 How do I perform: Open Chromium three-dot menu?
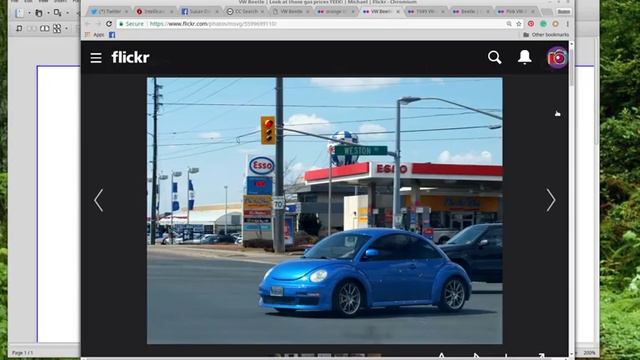tap(567, 24)
